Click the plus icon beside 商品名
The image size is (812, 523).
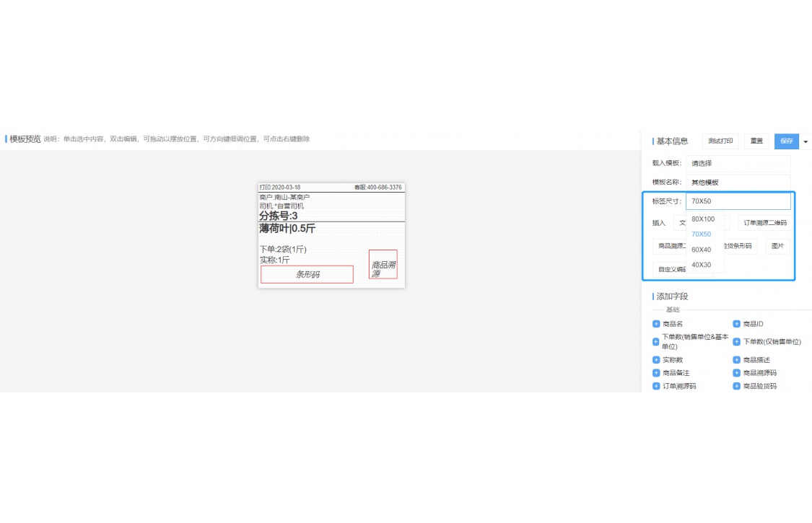coord(656,324)
